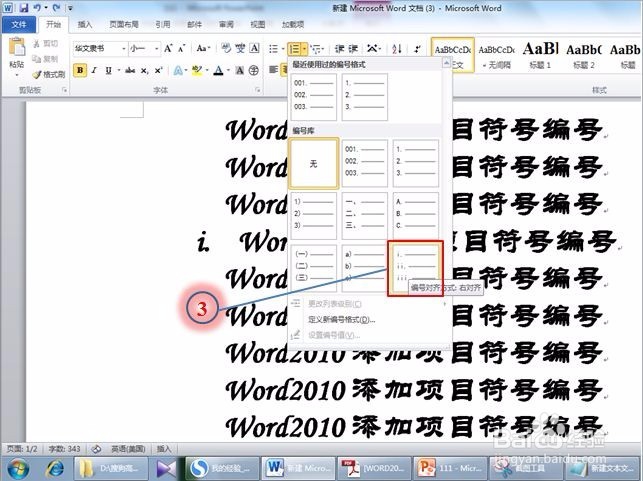The height and width of the screenshot is (481, 643).
Task: Click the Save icon in Quick Access Toolbar
Action: (x=24, y=7)
